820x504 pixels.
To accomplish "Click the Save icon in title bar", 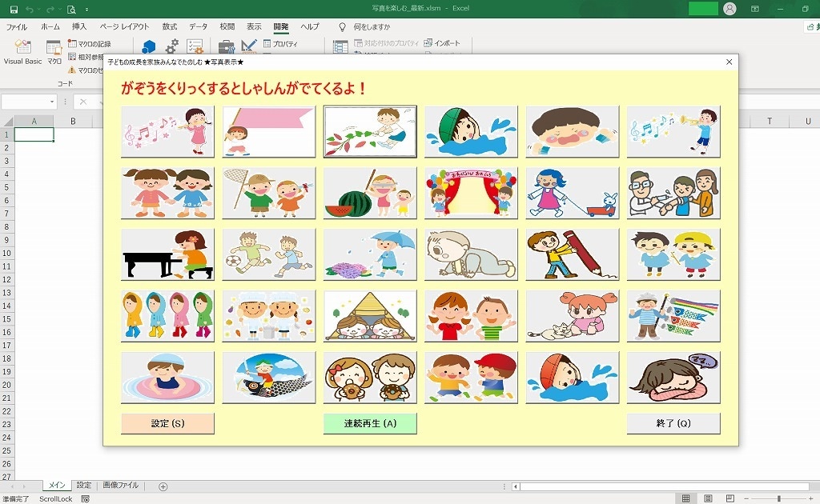I will (14, 9).
